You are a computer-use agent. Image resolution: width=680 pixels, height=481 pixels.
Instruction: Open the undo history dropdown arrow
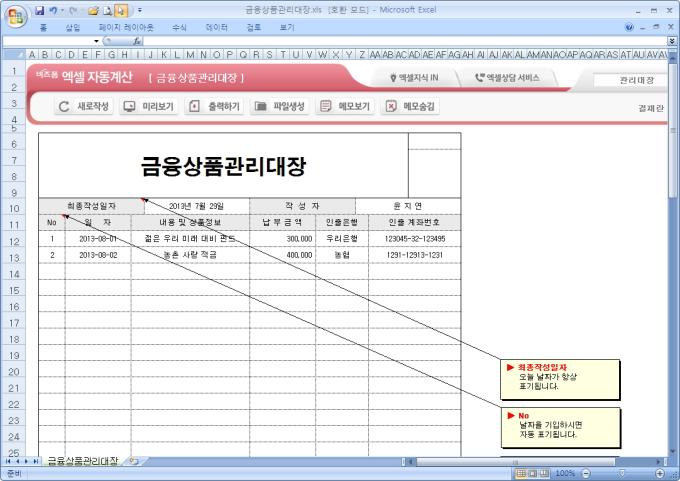[x=62, y=10]
